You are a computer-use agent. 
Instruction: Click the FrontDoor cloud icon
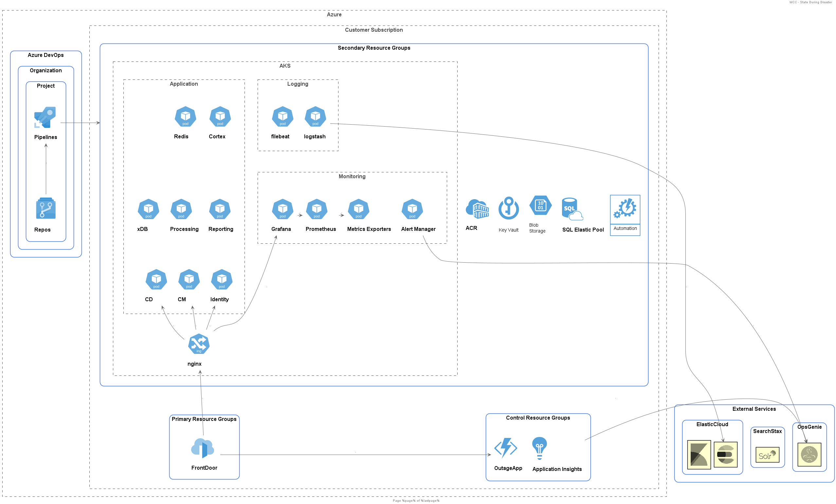click(x=203, y=448)
